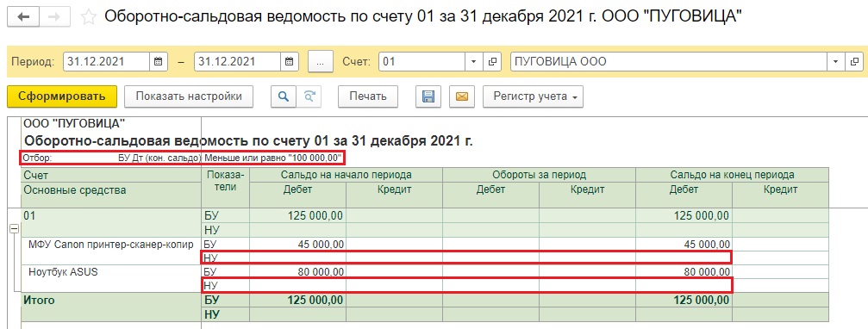Open organization form icon next to ПУГОВИЦА ООО
The image size is (868, 329).
coord(854,62)
